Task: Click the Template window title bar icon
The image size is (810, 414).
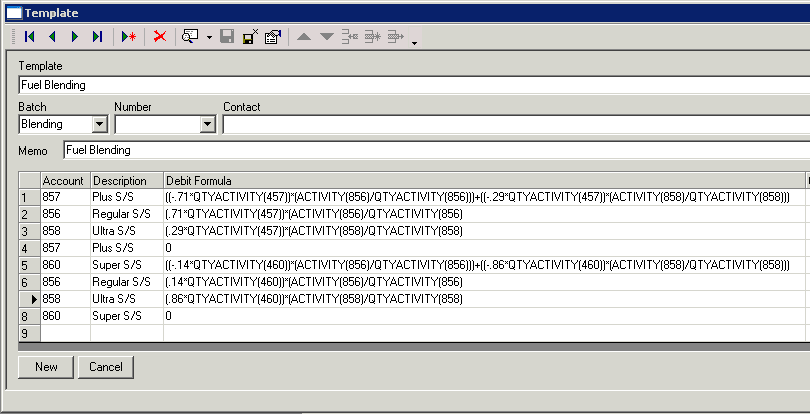Action: 14,12
